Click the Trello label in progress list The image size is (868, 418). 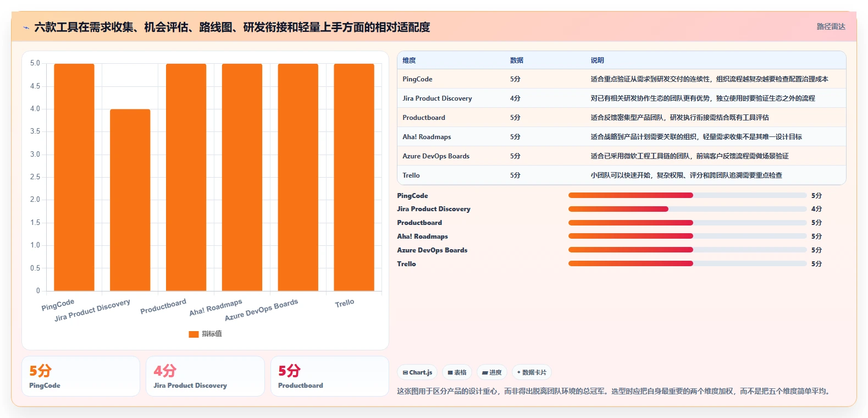(x=407, y=264)
